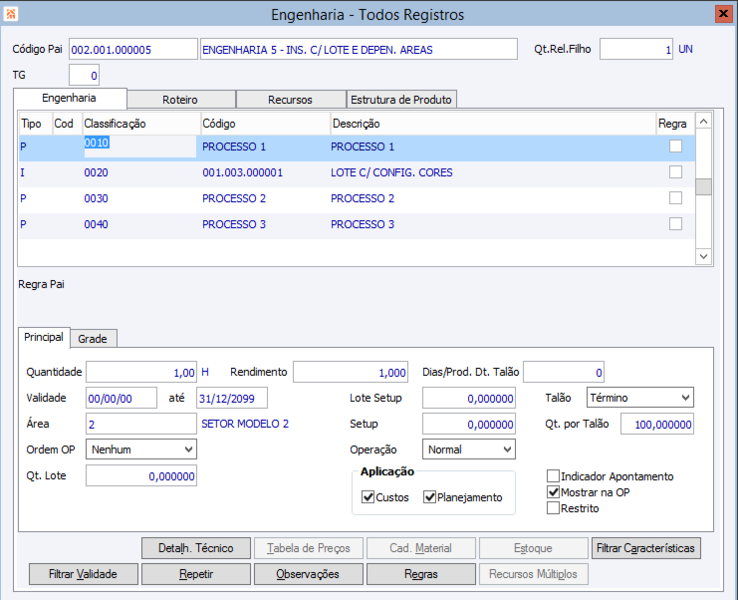Select the Grade tab
Screen dimensions: 738x600
(x=93, y=339)
